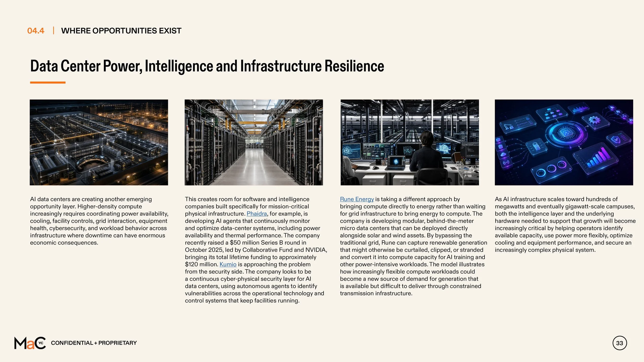This screenshot has width=644, height=362.
Task: Click the MaC VC logo
Action: [30, 343]
